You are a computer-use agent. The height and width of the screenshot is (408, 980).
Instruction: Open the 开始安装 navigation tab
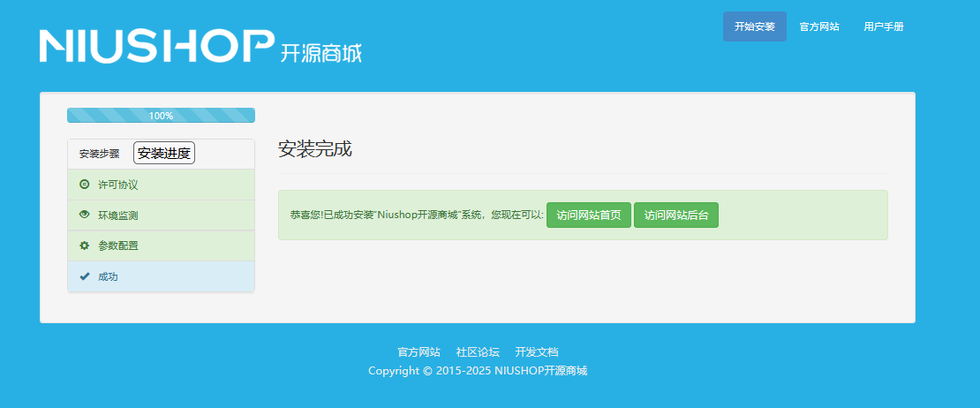click(754, 26)
